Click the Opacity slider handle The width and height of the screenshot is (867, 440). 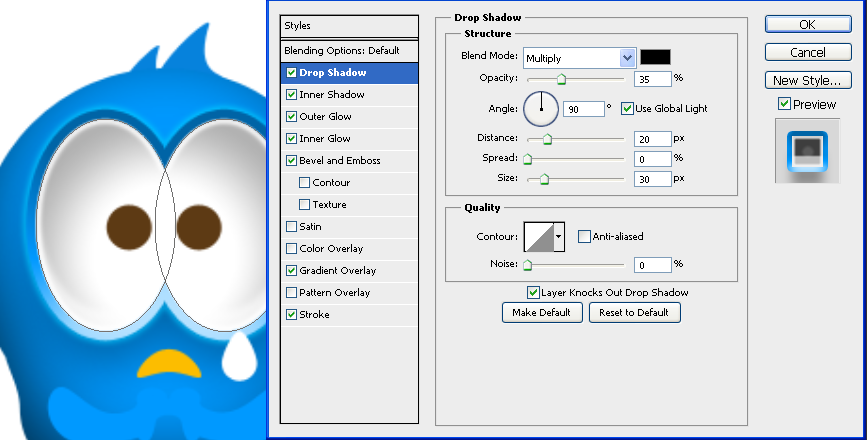561,79
